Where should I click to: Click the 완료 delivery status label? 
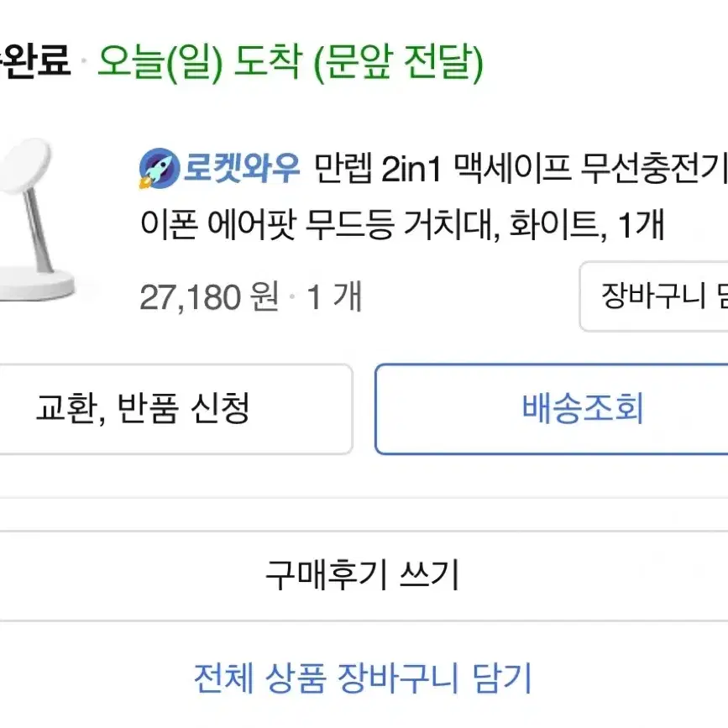point(34,60)
